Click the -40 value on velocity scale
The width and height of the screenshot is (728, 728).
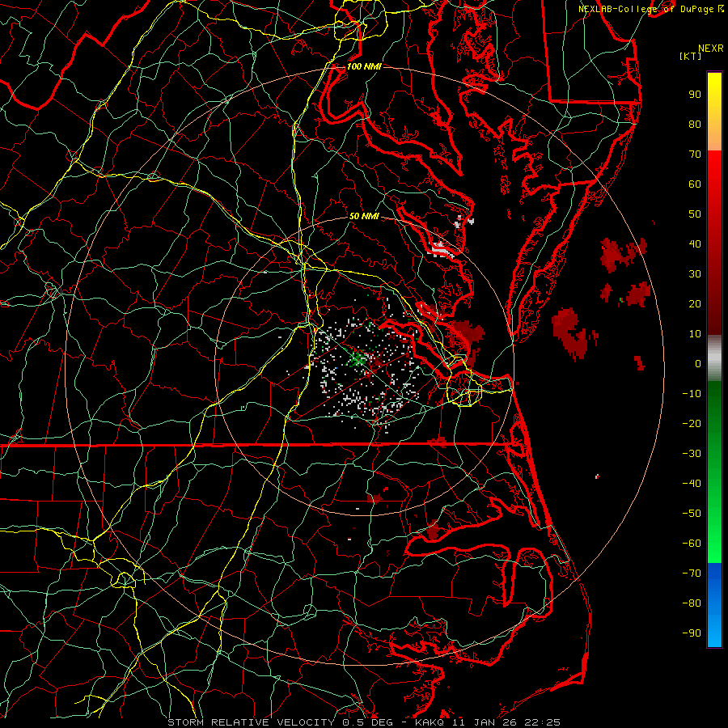pyautogui.click(x=692, y=484)
